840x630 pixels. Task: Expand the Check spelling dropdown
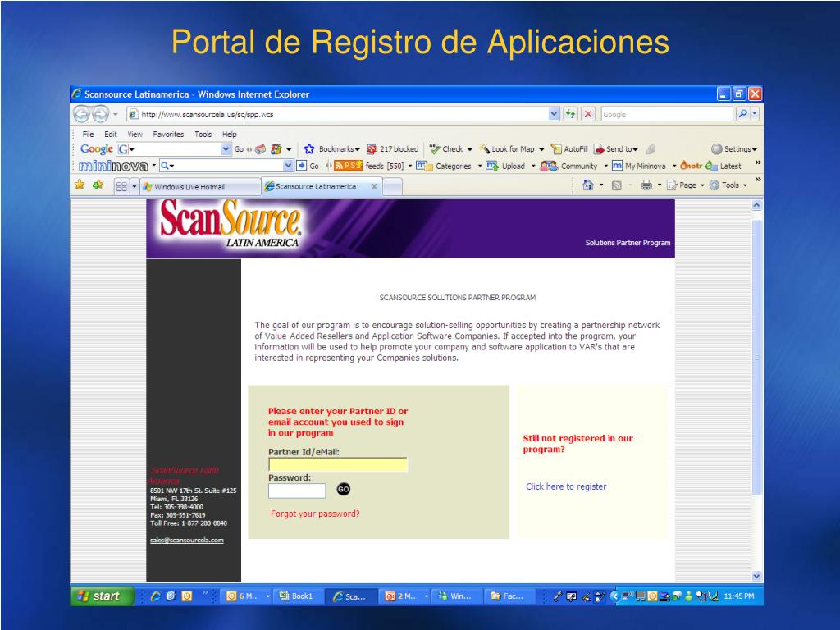coord(470,149)
